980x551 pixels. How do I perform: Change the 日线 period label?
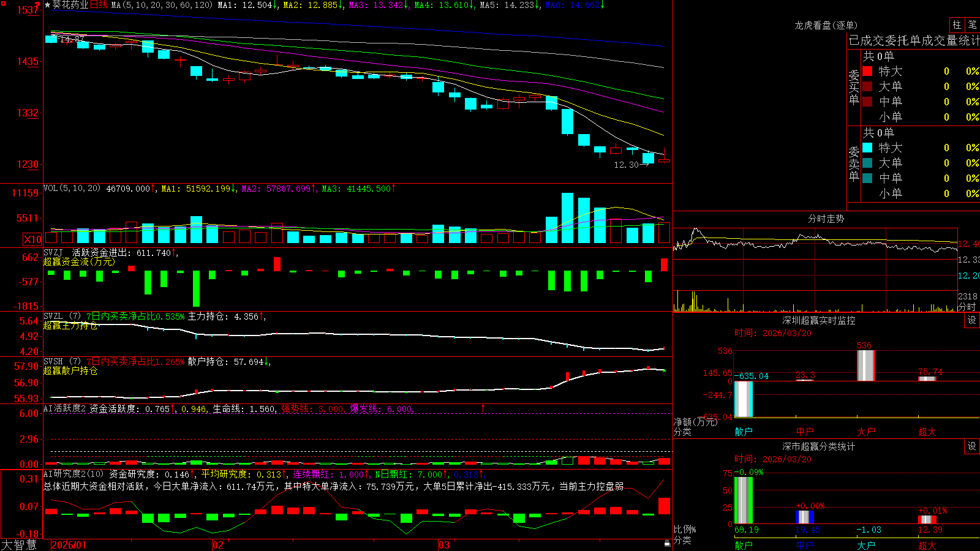99,5
